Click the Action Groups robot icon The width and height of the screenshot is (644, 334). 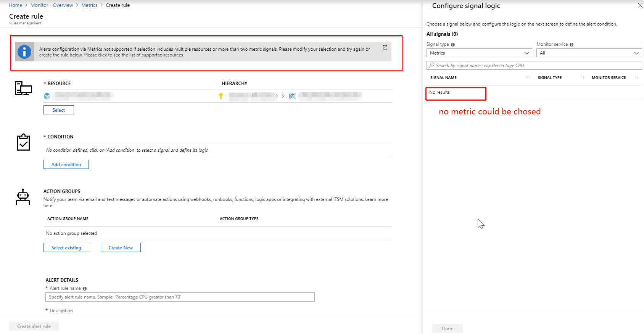(23, 197)
